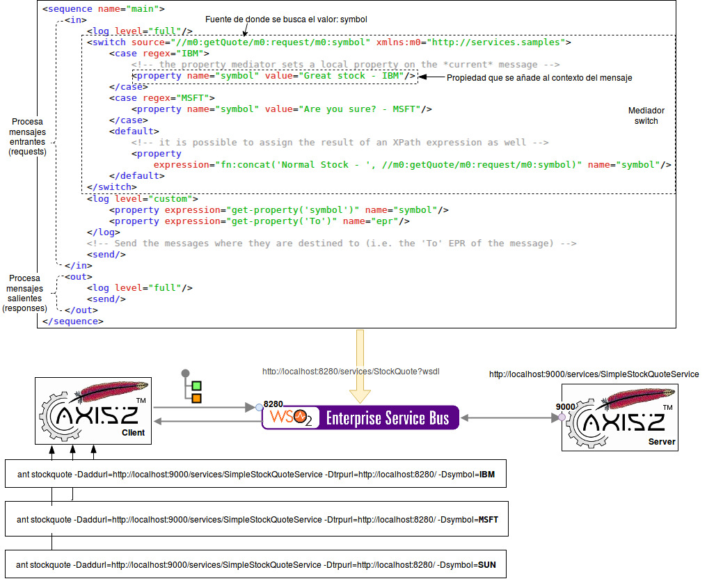Select the WSO2 Enterprise Service Bus banner
Screen dimensions: 707x588
click(x=360, y=418)
